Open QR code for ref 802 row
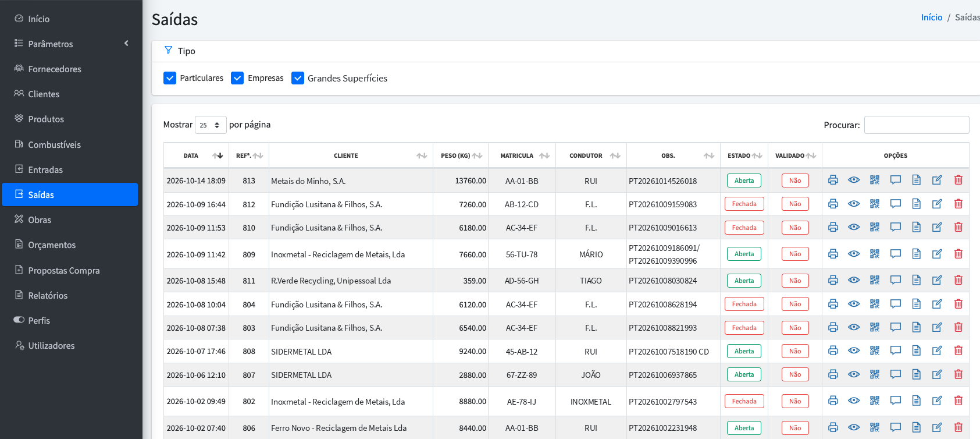 pos(875,401)
